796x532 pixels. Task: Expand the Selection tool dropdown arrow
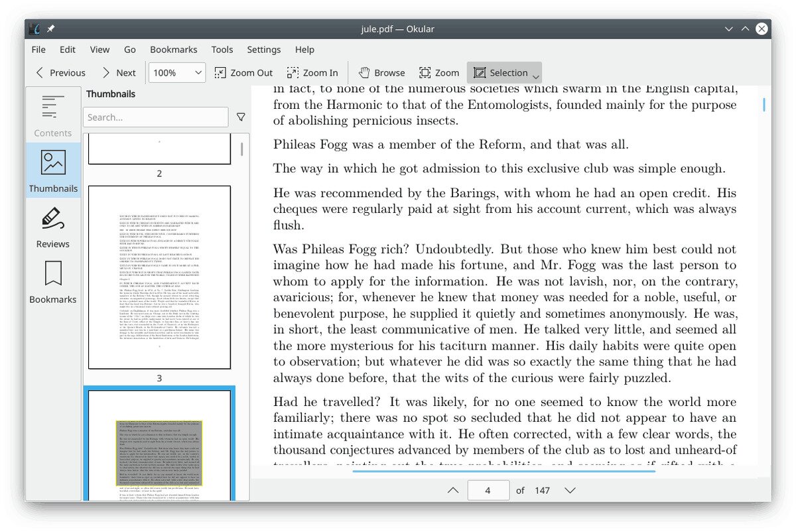(x=535, y=77)
